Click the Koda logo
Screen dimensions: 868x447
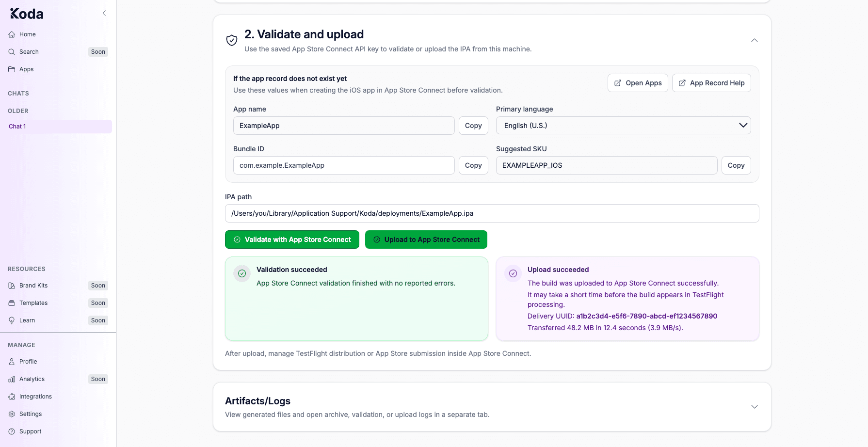[x=27, y=14]
